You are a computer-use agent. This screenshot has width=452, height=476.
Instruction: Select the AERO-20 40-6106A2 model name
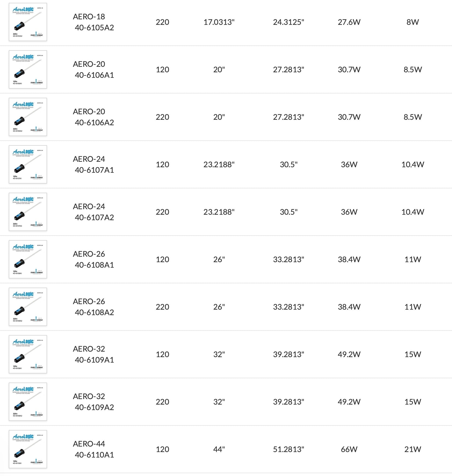tap(93, 117)
